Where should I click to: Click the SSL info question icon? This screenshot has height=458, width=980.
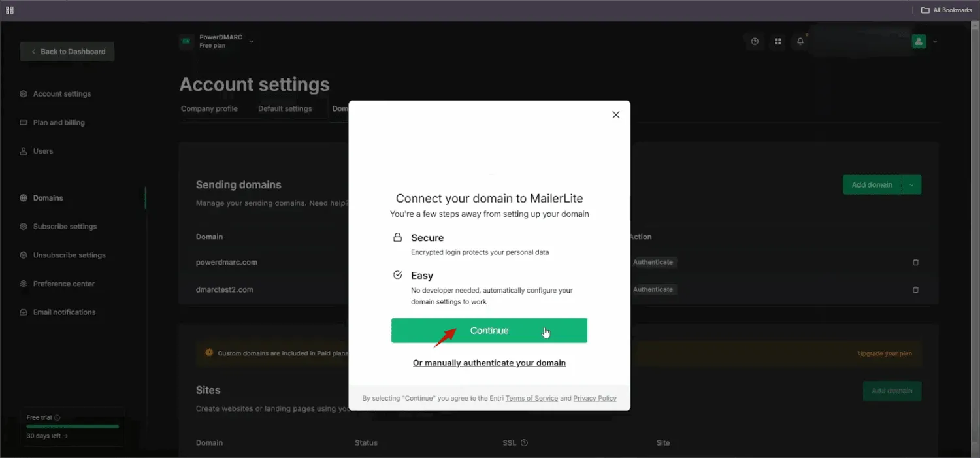[x=524, y=443]
